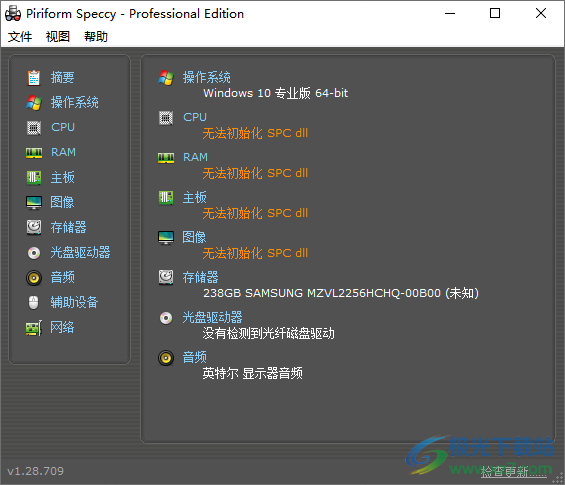Click 没有检测到光纤磁盘驱动 text

268,333
